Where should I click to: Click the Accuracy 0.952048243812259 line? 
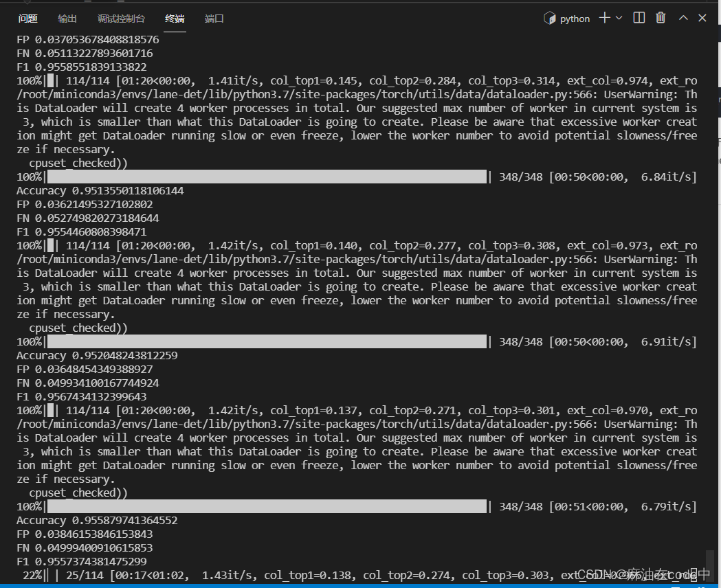coord(97,356)
